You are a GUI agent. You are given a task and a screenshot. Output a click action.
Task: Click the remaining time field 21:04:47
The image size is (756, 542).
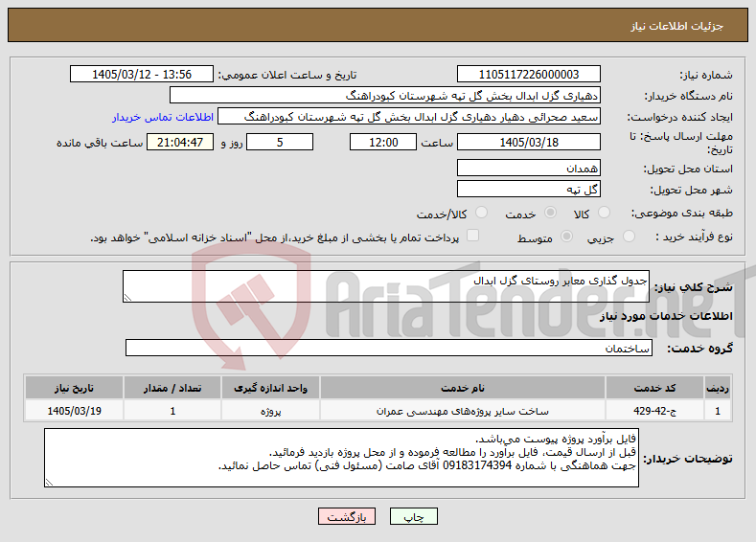(x=180, y=142)
